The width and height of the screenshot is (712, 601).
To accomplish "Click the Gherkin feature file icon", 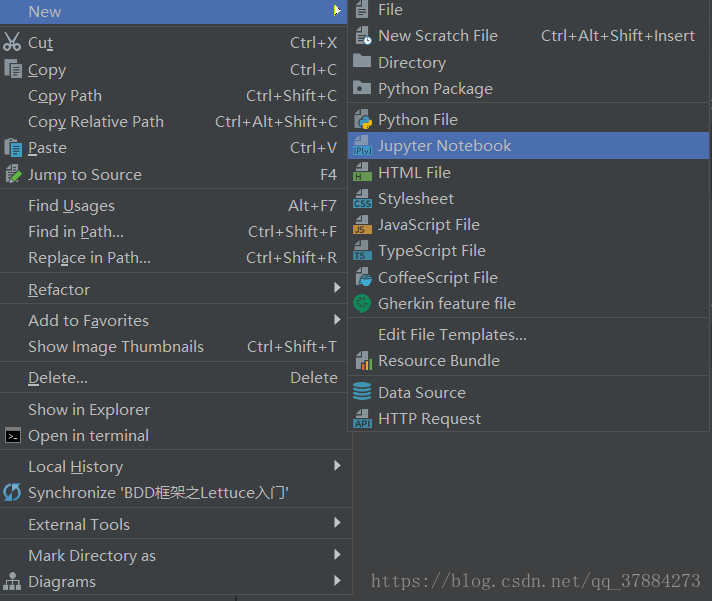I will click(x=362, y=303).
